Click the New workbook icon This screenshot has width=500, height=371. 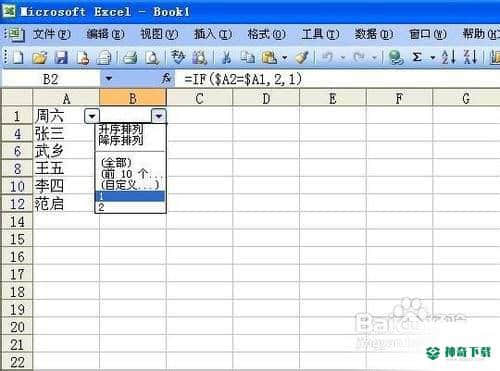coord(17,57)
